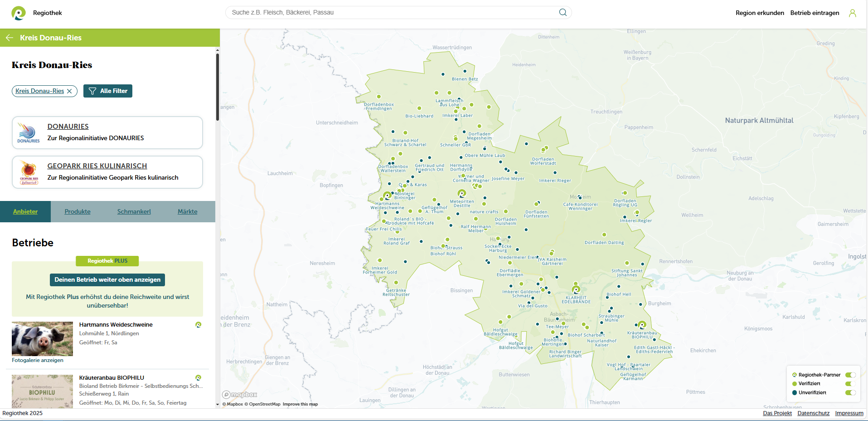Open Das Projekt footer link
868x421 pixels.
pos(777,413)
